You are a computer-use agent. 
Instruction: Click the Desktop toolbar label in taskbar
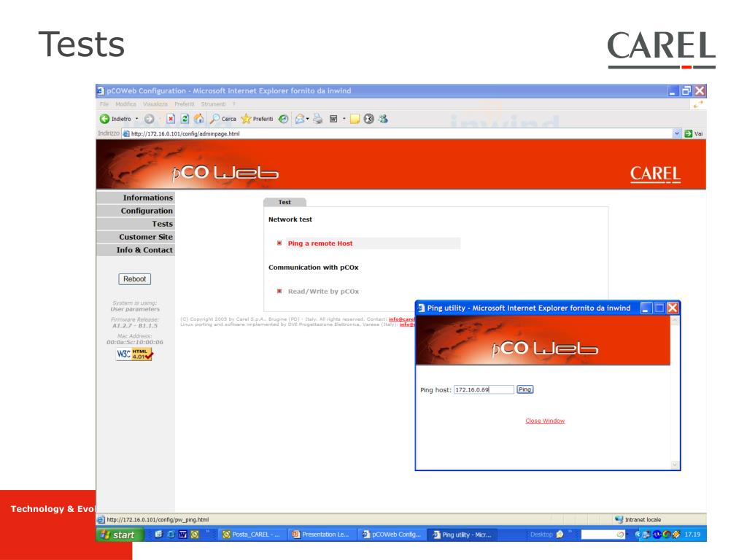point(541,534)
